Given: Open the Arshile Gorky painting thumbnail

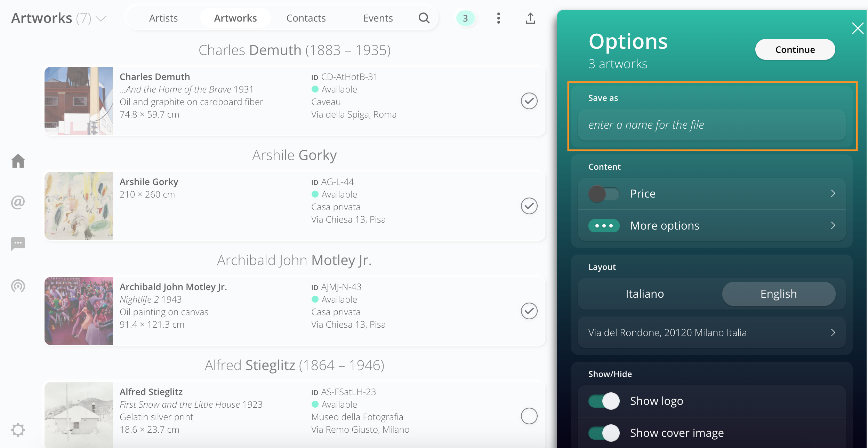Looking at the screenshot, I should (x=79, y=206).
